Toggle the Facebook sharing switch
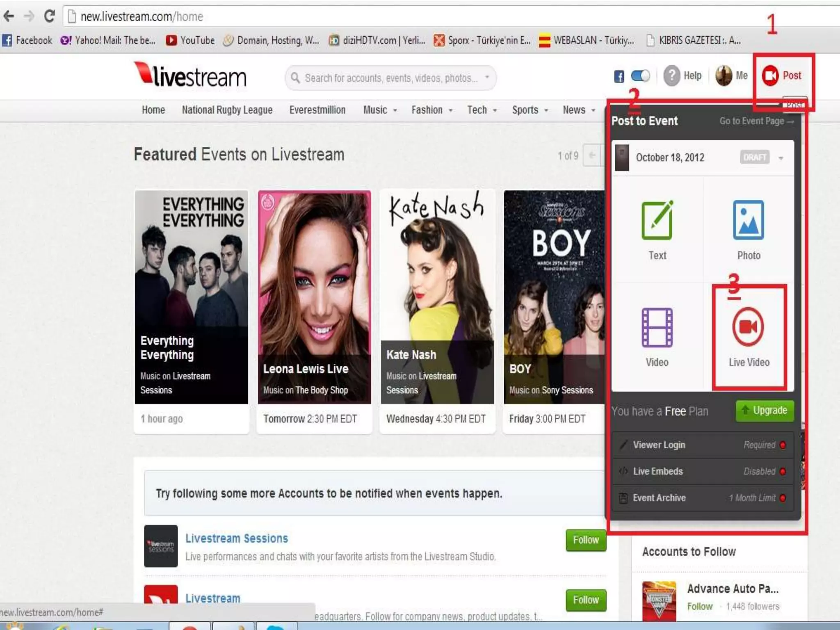 [640, 76]
